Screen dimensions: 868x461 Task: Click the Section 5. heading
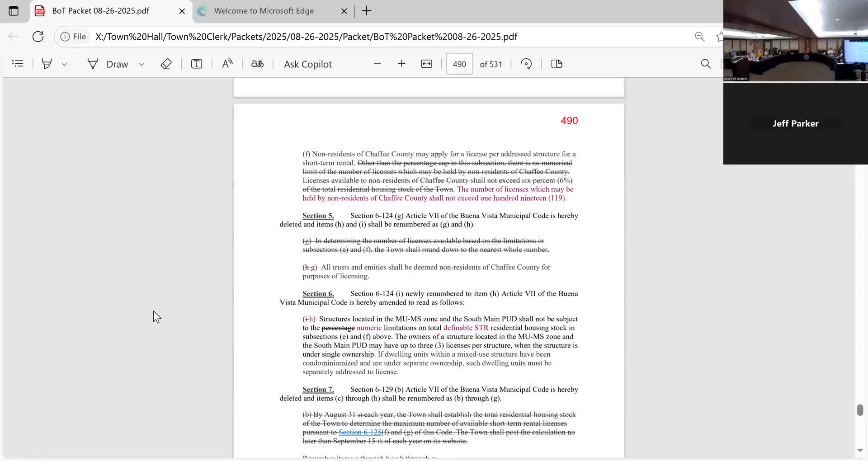(318, 216)
